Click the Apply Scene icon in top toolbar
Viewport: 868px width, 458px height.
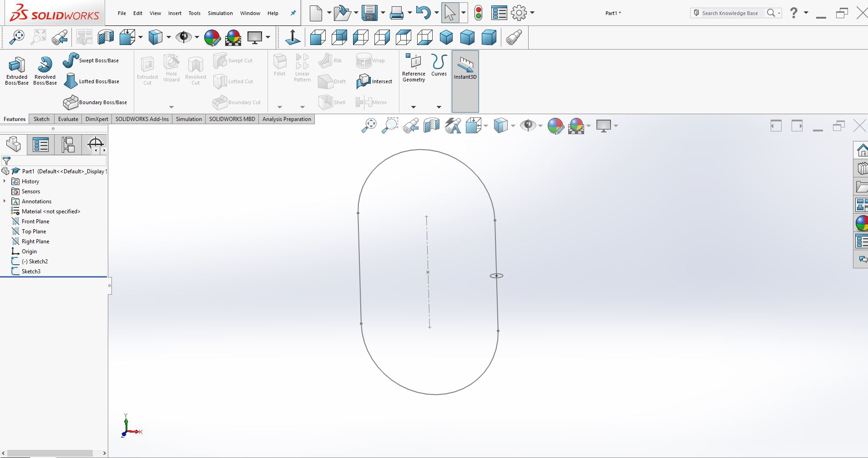[x=233, y=37]
